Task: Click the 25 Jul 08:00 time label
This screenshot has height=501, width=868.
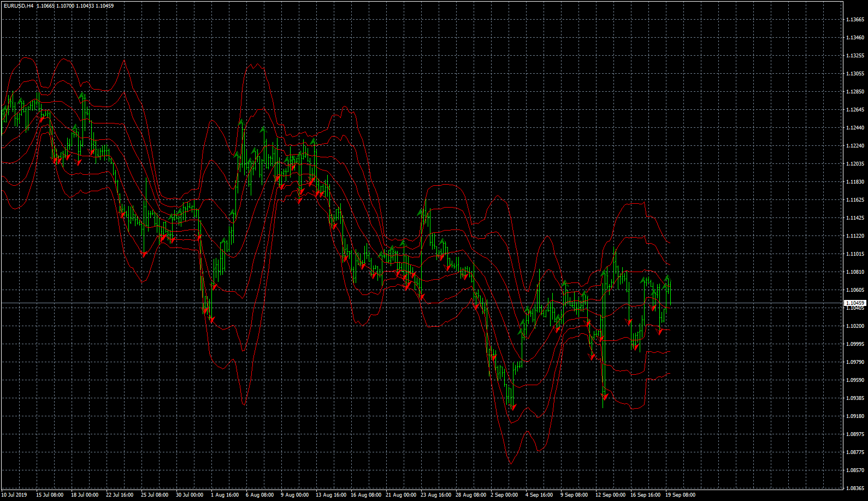Action: (155, 495)
